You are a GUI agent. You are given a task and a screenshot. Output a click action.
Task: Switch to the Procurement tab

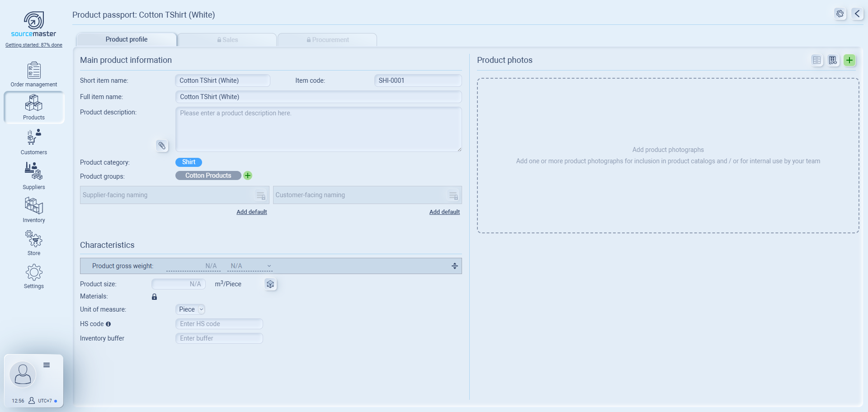click(x=328, y=40)
